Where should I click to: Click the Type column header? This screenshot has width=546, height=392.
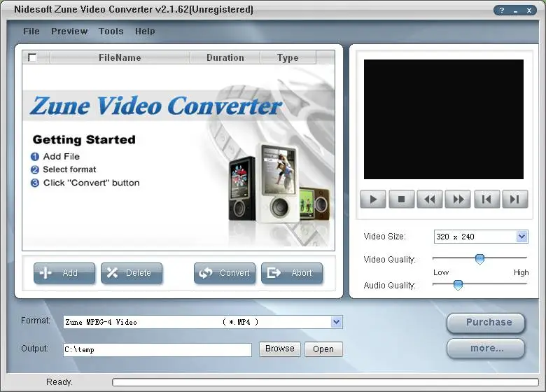(x=288, y=58)
